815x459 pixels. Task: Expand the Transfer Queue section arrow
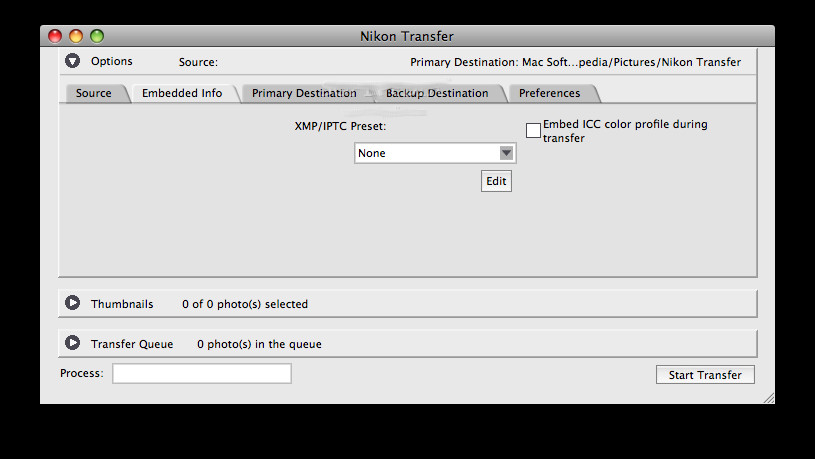pos(72,343)
